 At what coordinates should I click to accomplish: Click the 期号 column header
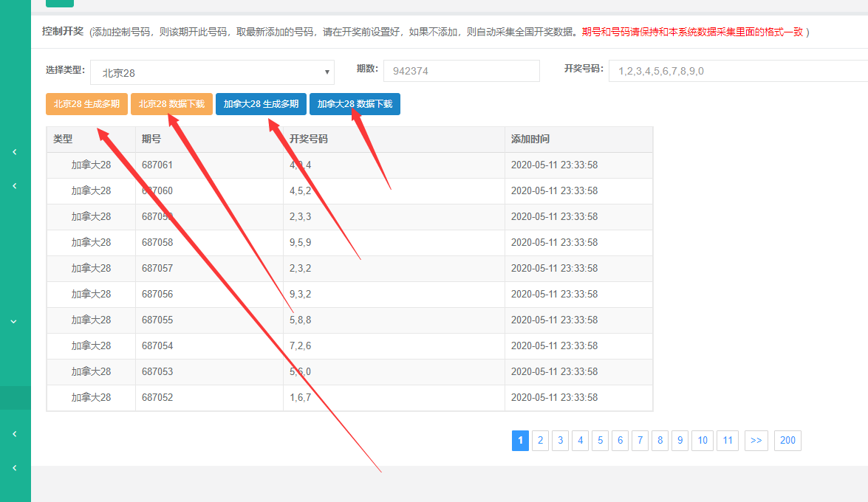coord(151,139)
